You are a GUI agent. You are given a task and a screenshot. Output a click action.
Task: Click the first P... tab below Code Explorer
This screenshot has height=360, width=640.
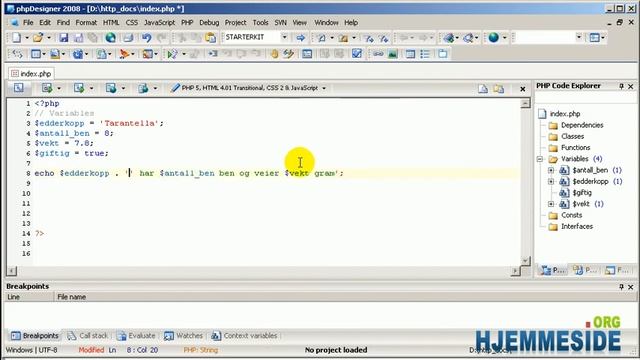(553, 270)
